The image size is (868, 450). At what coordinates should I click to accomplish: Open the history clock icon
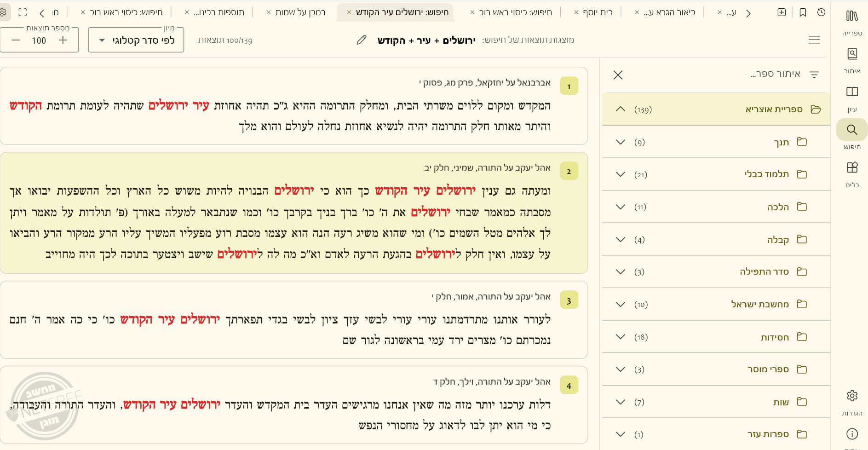pos(821,12)
